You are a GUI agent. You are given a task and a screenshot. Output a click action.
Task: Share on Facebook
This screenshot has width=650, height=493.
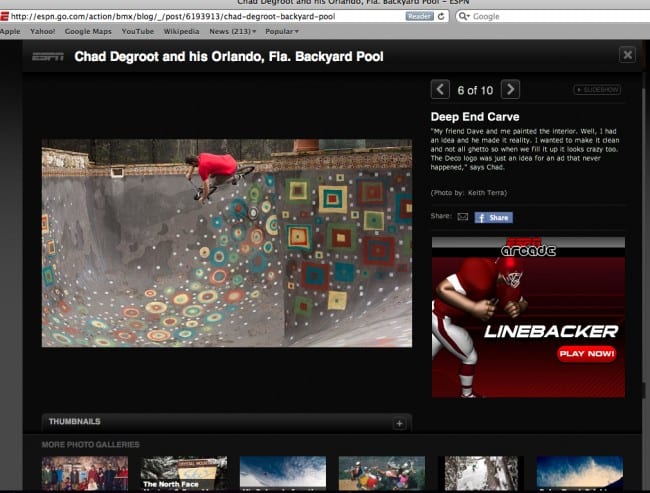pos(493,217)
